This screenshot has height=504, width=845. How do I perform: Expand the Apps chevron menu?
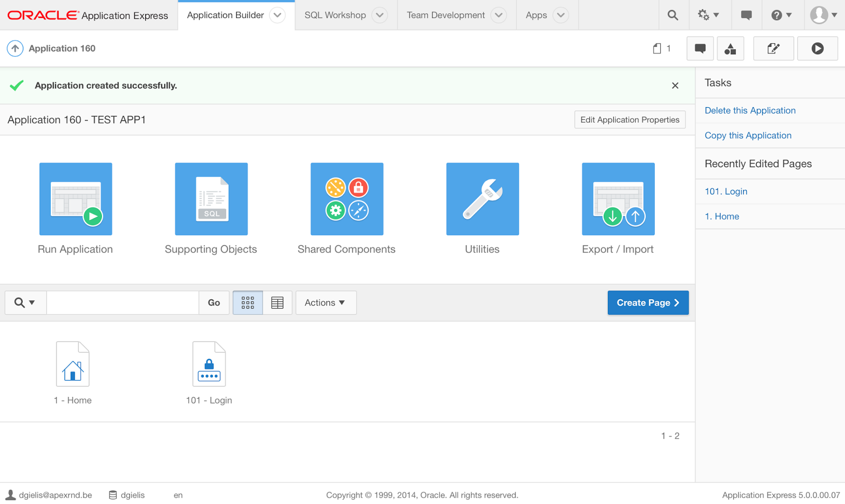[x=561, y=15]
